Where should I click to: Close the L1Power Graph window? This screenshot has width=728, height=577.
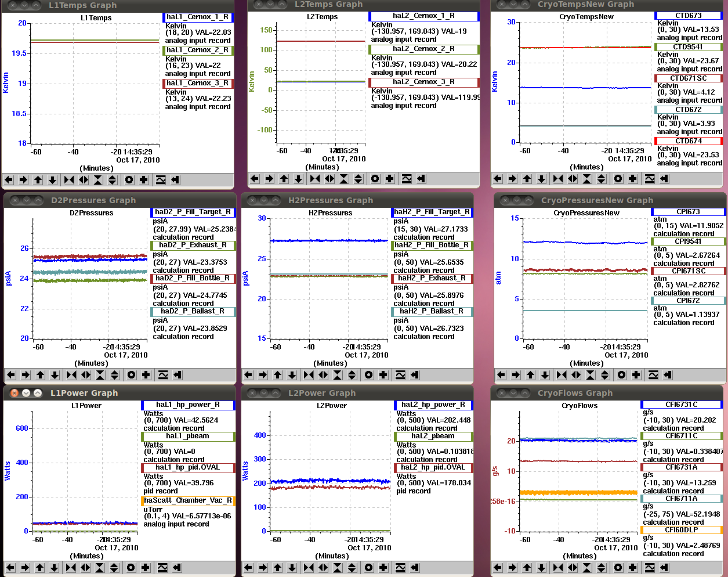tap(15, 393)
